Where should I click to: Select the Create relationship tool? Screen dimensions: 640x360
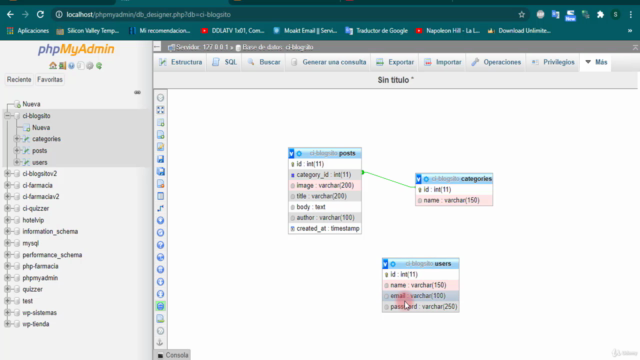(160, 208)
